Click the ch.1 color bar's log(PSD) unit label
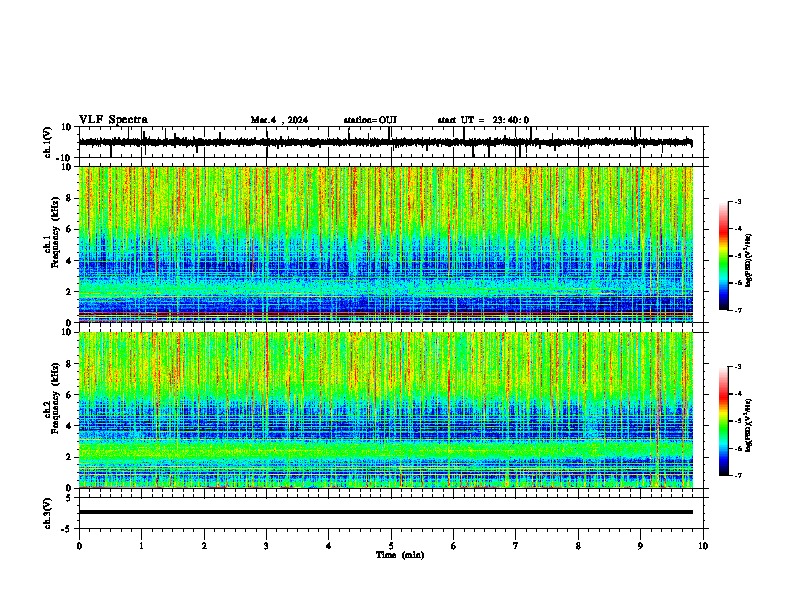 pos(749,260)
